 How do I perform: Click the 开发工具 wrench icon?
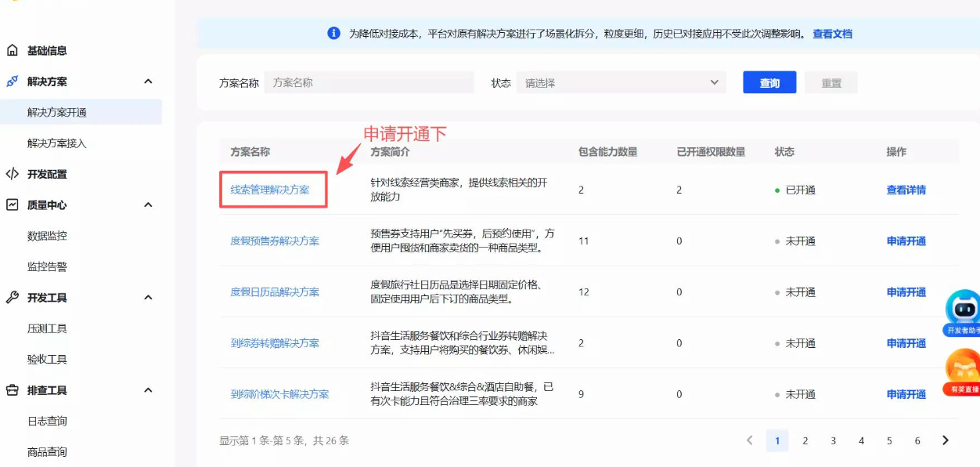pyautogui.click(x=13, y=298)
